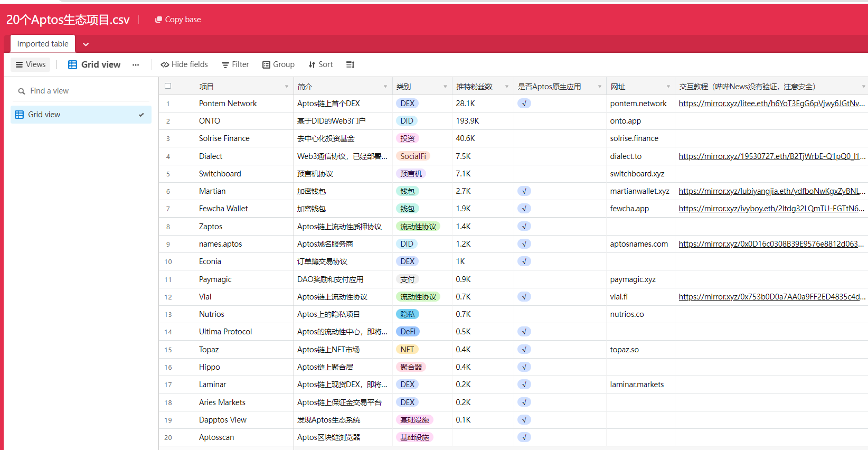This screenshot has width=868, height=450.
Task: Click the hamburger Views icon
Action: 19,65
